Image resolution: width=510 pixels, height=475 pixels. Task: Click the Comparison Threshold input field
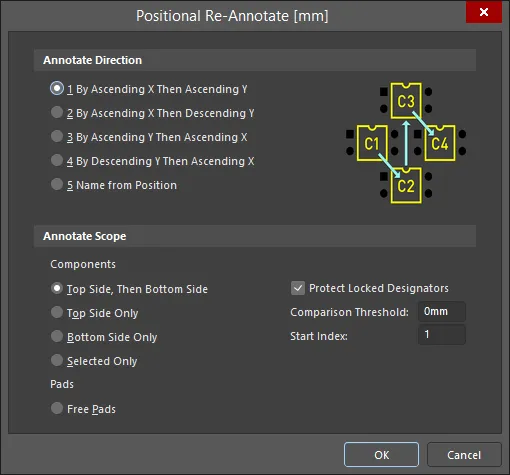coord(442,312)
